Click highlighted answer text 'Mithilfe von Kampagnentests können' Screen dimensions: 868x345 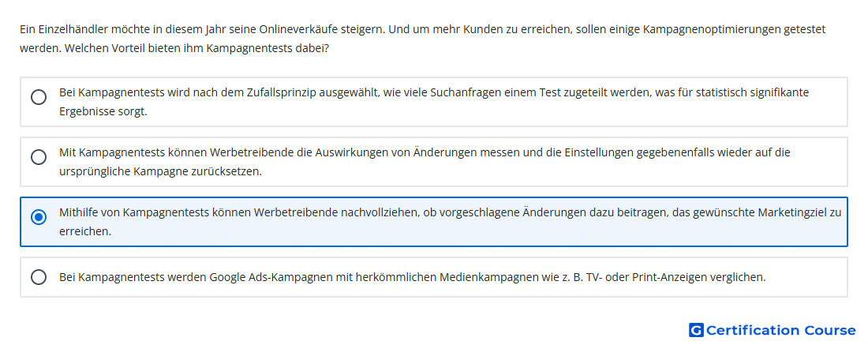(x=450, y=222)
